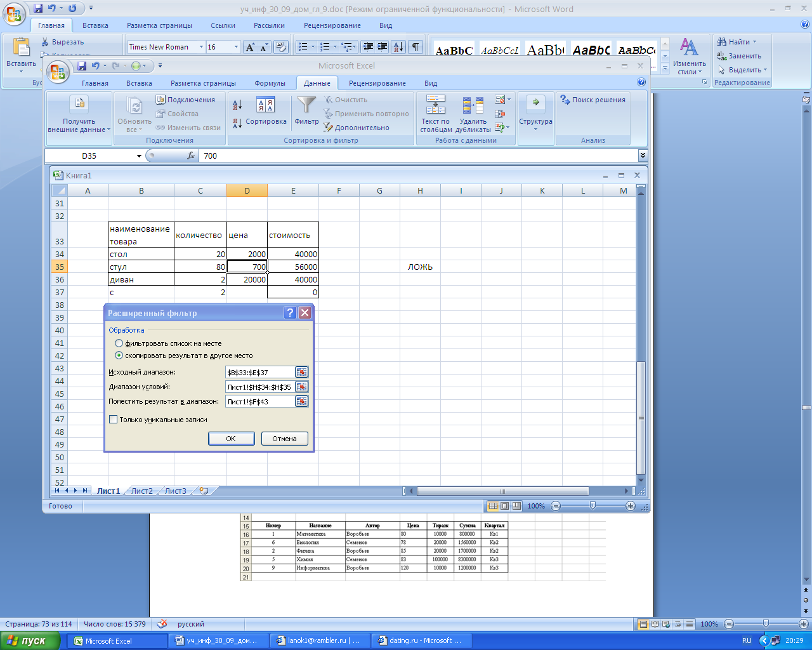This screenshot has height=650, width=812.
Task: Open the Сортировка sort dialog
Action: (x=266, y=111)
